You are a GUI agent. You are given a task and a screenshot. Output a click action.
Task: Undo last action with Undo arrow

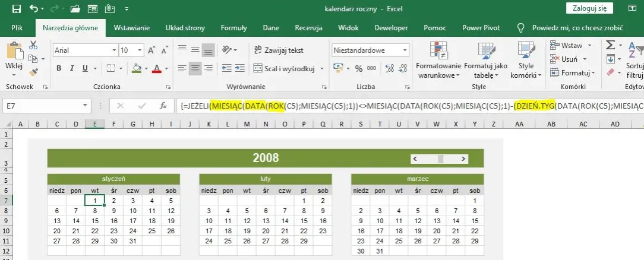coord(34,9)
